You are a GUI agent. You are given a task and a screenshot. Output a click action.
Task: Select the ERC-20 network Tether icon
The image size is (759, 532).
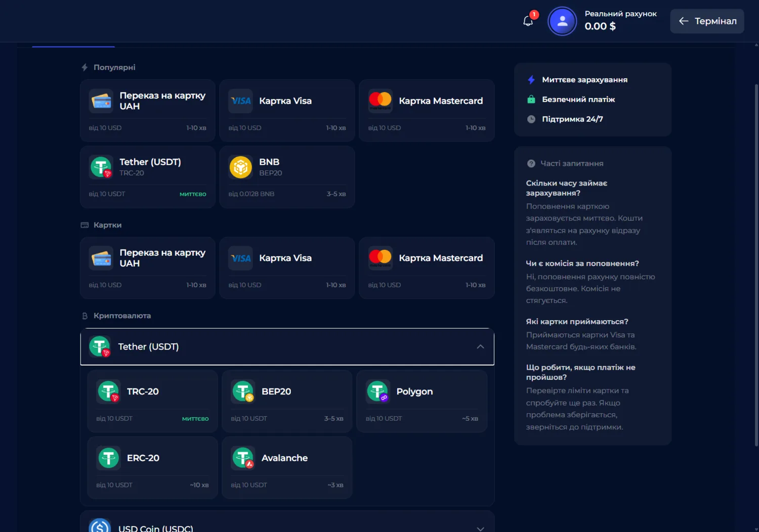pyautogui.click(x=108, y=458)
